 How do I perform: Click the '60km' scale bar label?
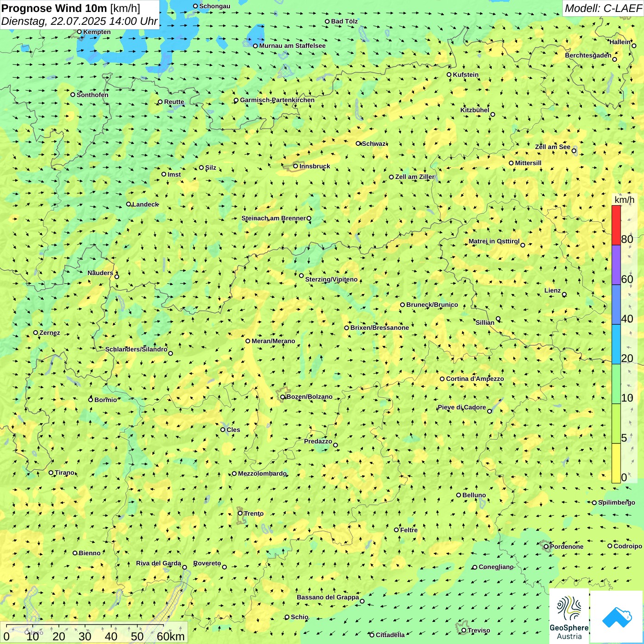point(171,636)
